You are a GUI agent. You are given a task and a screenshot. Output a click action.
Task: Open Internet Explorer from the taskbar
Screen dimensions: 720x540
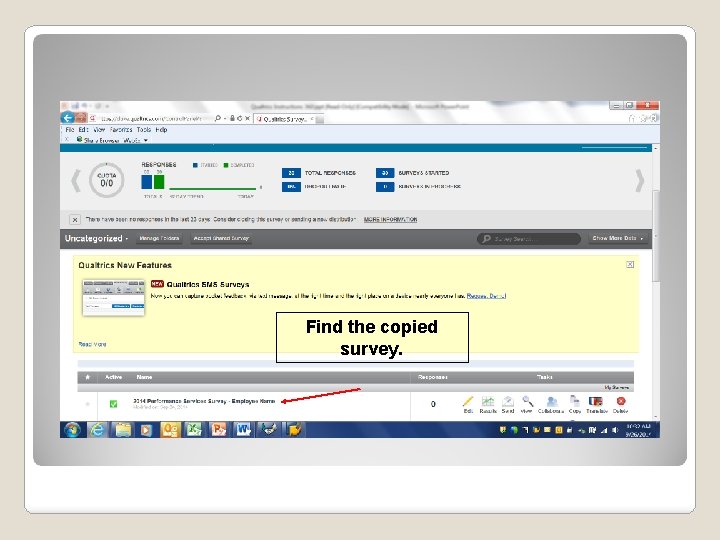click(x=97, y=430)
